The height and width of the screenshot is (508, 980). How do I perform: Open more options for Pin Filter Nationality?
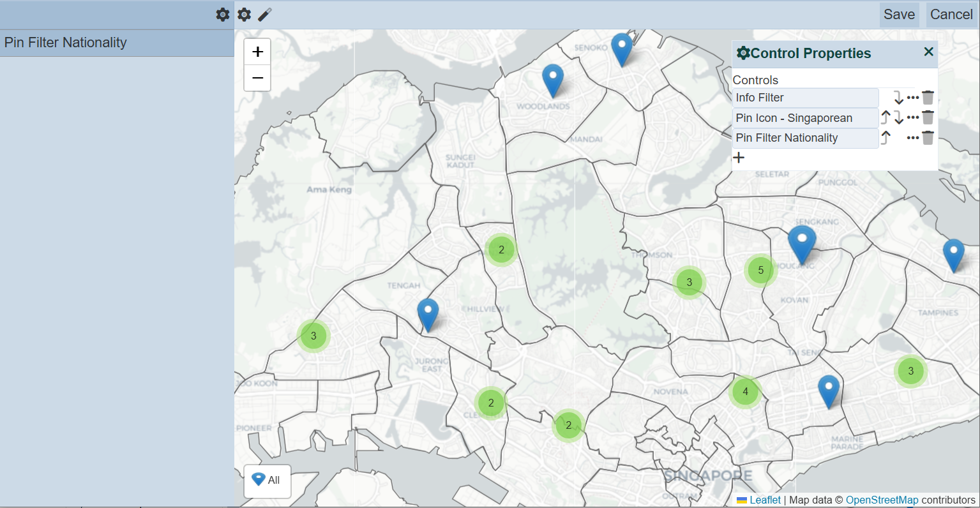pos(913,138)
